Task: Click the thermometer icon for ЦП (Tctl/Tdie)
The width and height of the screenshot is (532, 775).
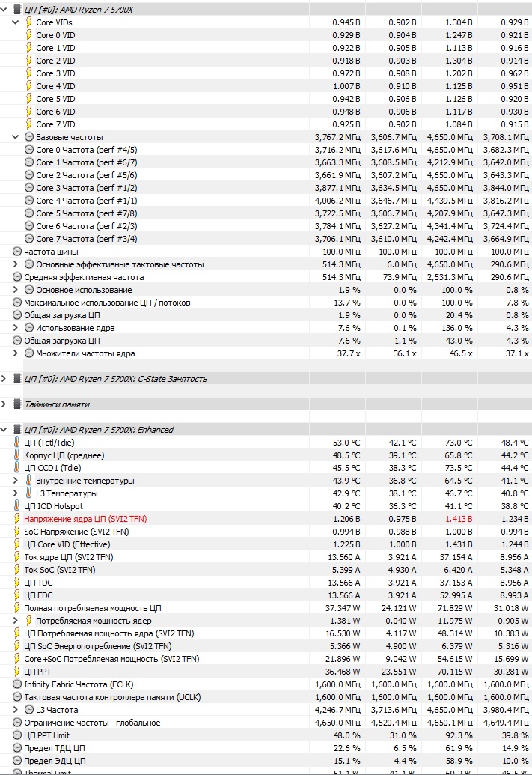Action: click(18, 443)
